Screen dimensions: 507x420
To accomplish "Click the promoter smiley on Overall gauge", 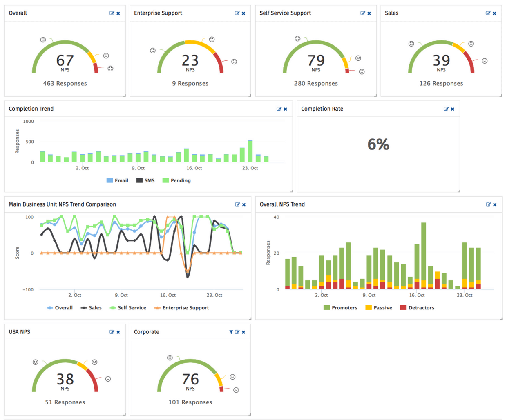I will pos(43,40).
